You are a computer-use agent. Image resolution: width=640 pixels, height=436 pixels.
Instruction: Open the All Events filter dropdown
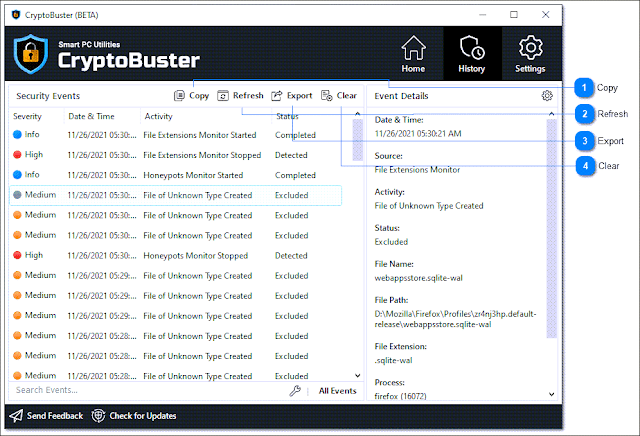(x=336, y=391)
